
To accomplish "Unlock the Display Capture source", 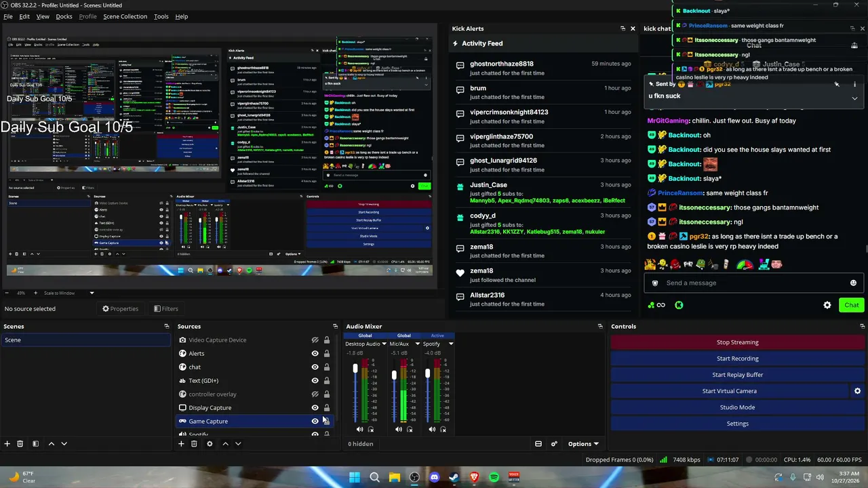I will [x=326, y=408].
